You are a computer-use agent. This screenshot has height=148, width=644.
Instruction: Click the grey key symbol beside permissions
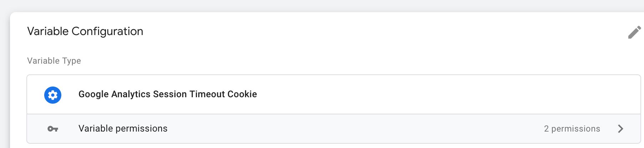53,129
